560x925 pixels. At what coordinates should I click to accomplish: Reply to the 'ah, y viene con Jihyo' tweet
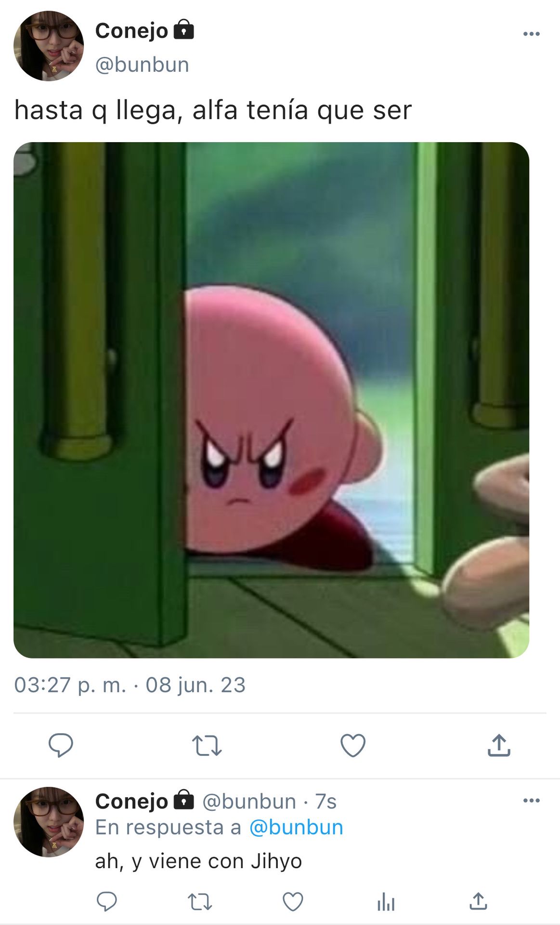107,901
